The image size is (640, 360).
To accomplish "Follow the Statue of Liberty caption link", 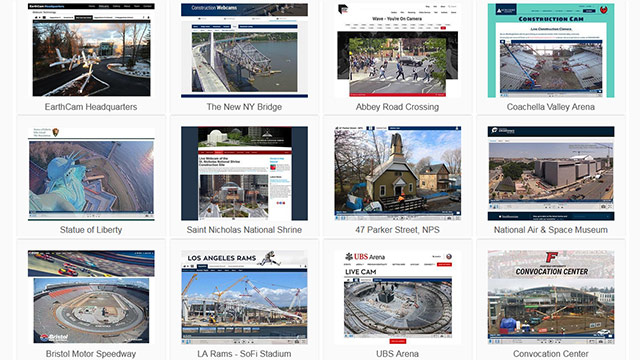I will pos(91,230).
